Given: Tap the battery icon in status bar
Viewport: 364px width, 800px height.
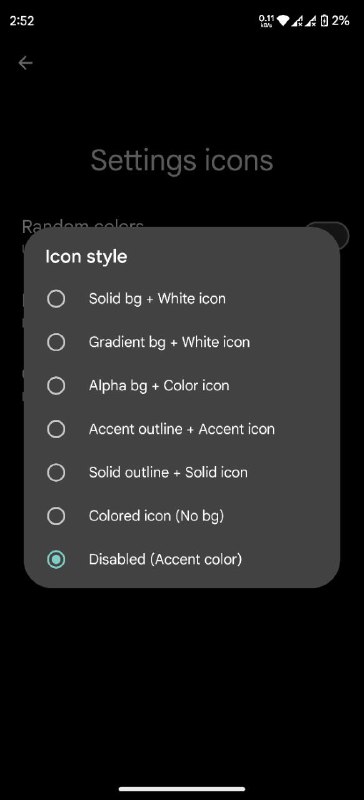Looking at the screenshot, I should point(324,21).
